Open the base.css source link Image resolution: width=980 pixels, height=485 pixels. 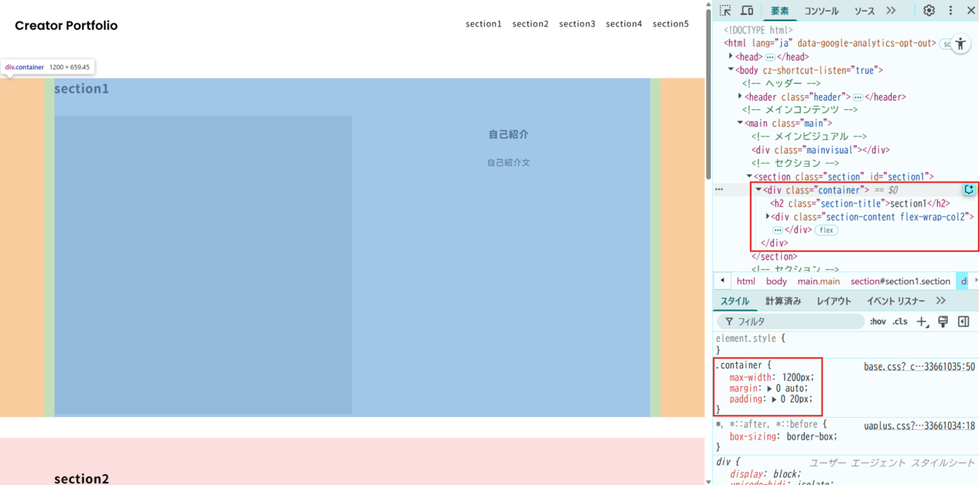[x=919, y=367]
